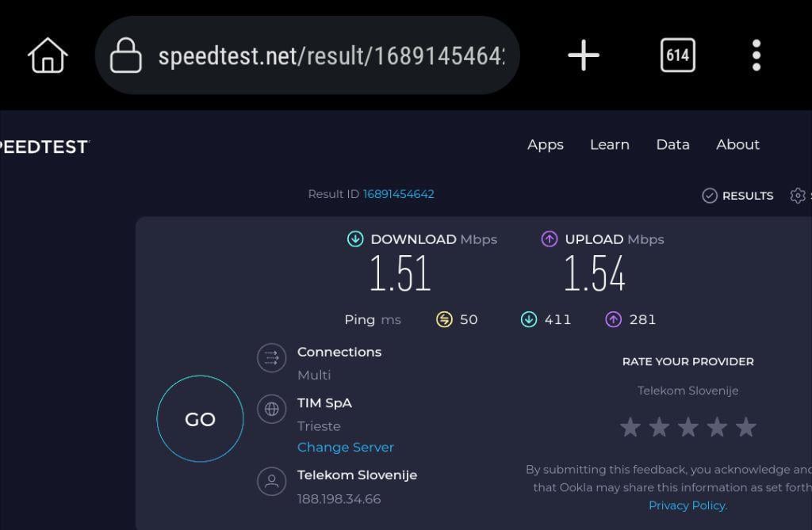
Task: Click the RESULTS checkmark icon
Action: point(710,196)
